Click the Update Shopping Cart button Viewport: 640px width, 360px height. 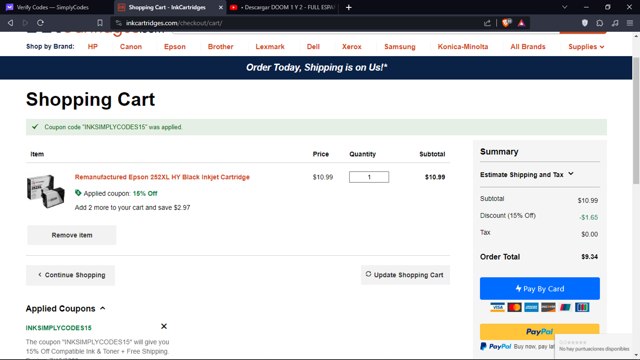point(405,275)
